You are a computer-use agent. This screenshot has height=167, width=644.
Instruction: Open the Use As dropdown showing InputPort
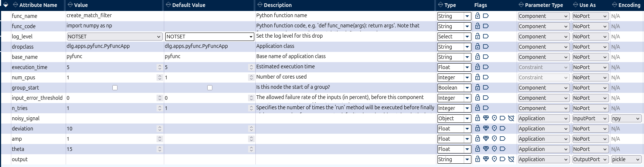tap(590, 118)
